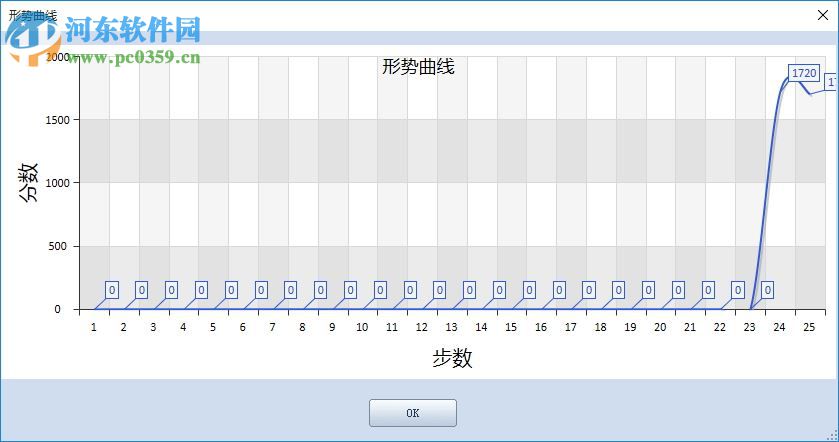Click the x-axis label 1
839x442 pixels.
(94, 327)
